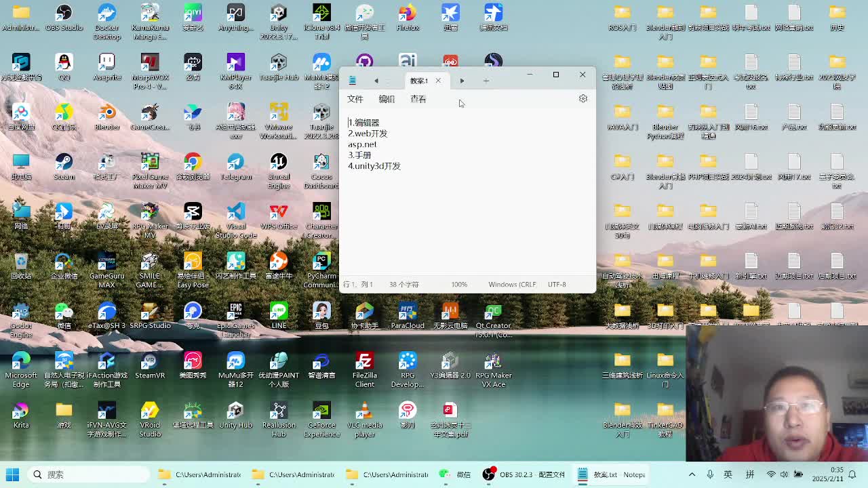
Task: Open the PHP项目实战 folder
Action: [x=708, y=167]
